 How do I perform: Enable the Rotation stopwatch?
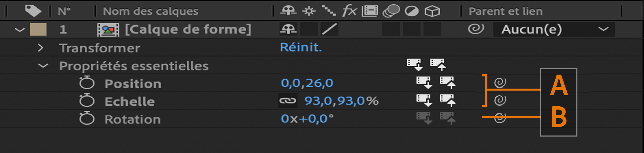tap(87, 118)
